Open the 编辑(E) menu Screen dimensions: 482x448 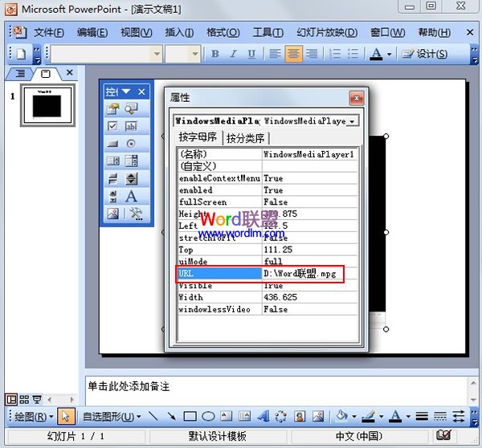[x=92, y=32]
